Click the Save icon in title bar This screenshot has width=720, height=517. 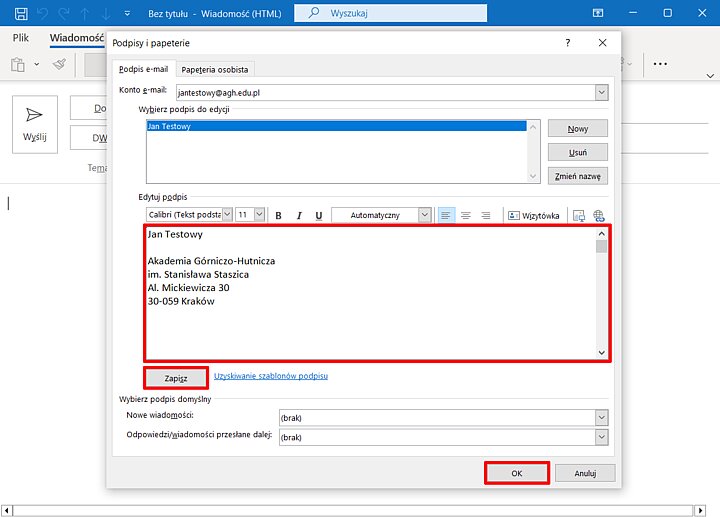coord(21,13)
